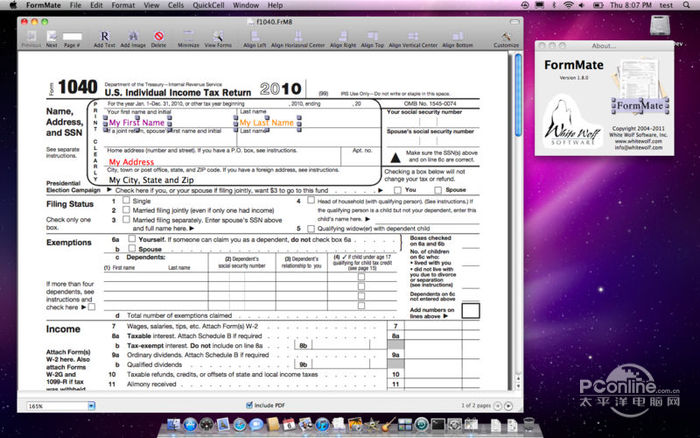Select the My Address text cell
The image size is (700, 438).
click(x=131, y=162)
